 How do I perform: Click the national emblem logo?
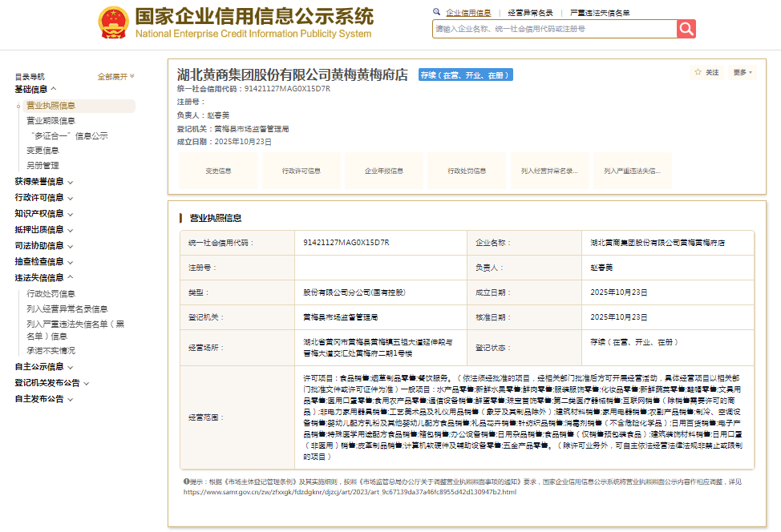tap(114, 22)
